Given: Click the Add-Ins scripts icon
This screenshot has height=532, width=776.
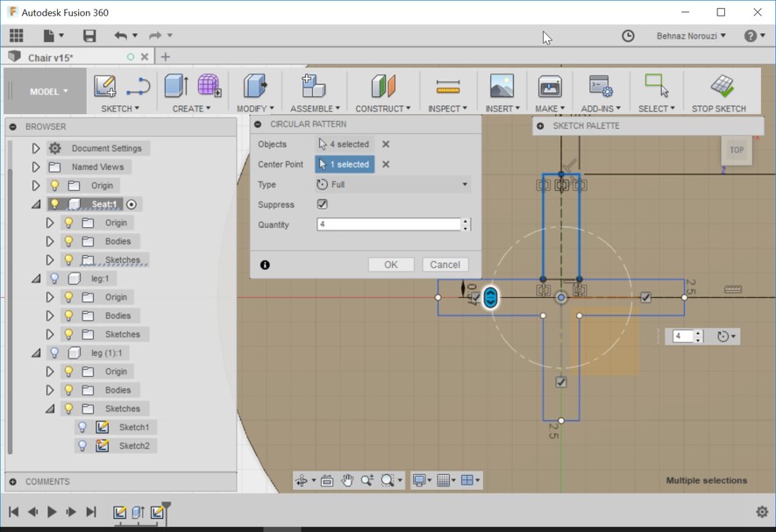Looking at the screenshot, I should point(601,86).
